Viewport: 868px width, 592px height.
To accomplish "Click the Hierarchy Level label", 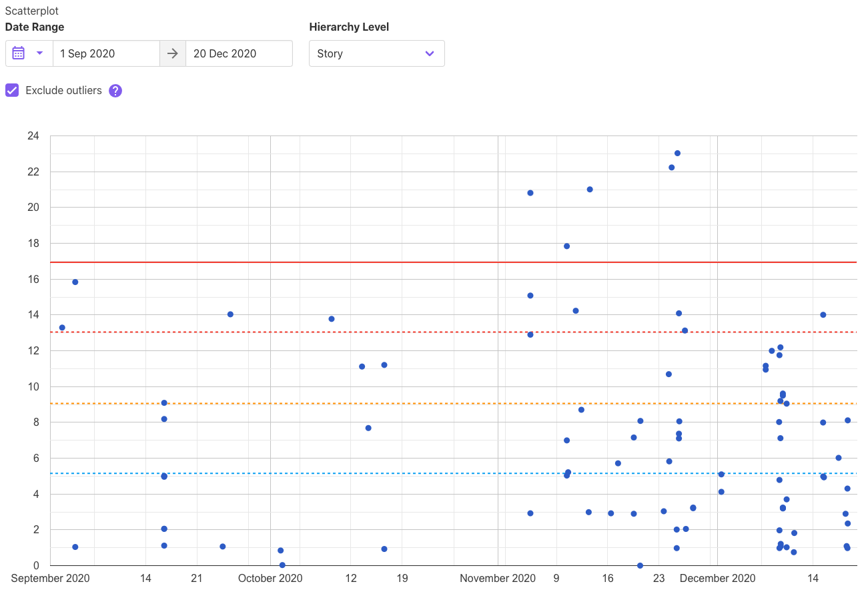I will coord(349,27).
